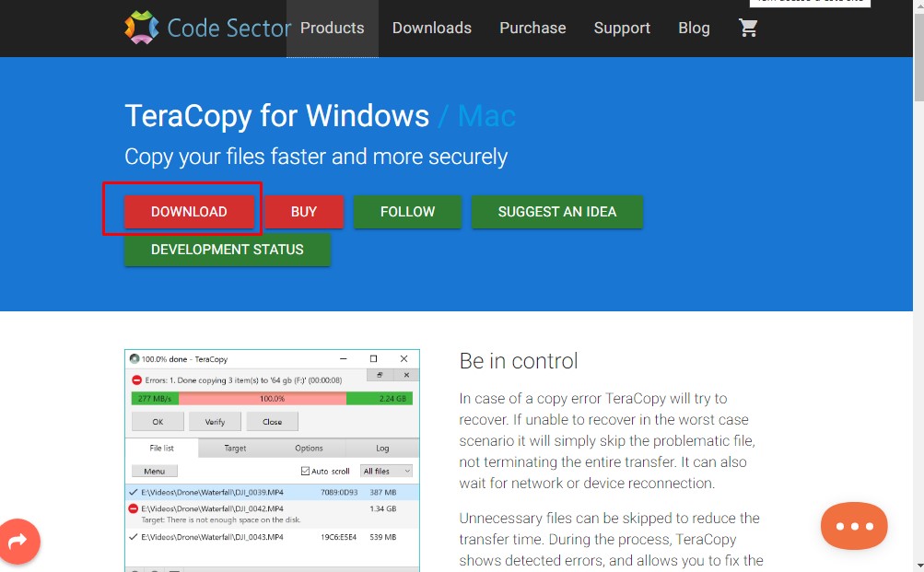This screenshot has height=572, width=924.
Task: Click the Code Sector brand name
Action: click(x=229, y=29)
